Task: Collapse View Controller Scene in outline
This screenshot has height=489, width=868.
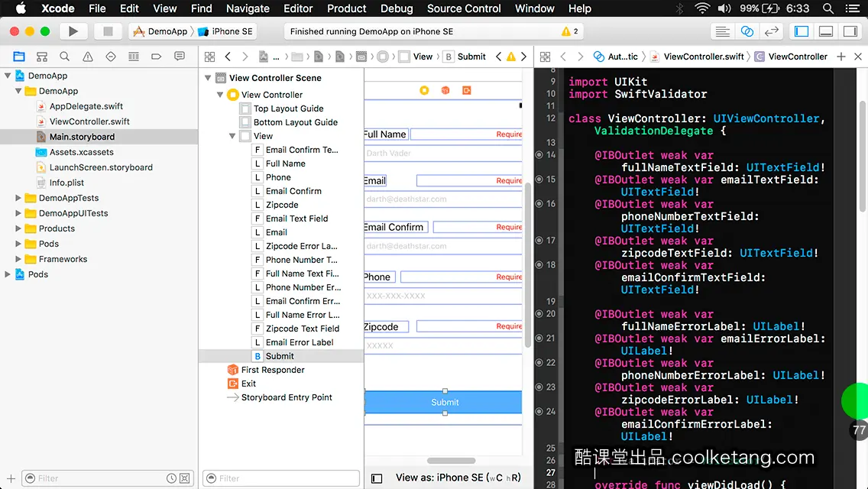Action: (x=208, y=78)
